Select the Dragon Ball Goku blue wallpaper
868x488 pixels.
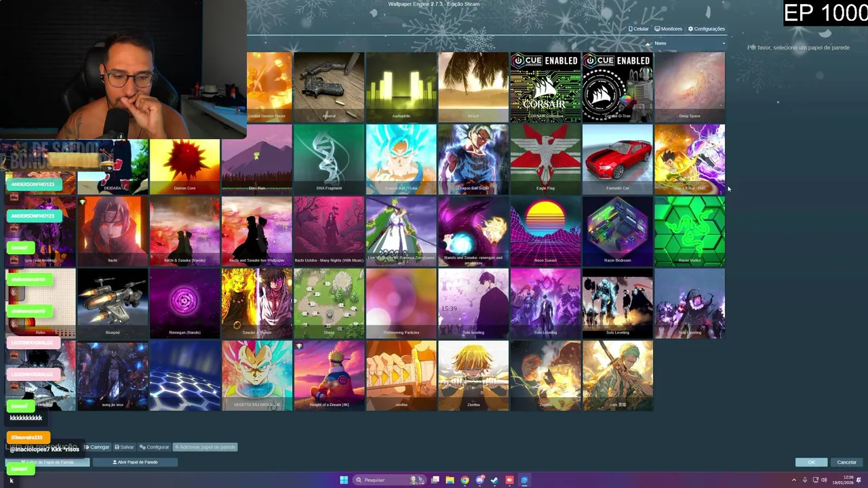(x=401, y=159)
